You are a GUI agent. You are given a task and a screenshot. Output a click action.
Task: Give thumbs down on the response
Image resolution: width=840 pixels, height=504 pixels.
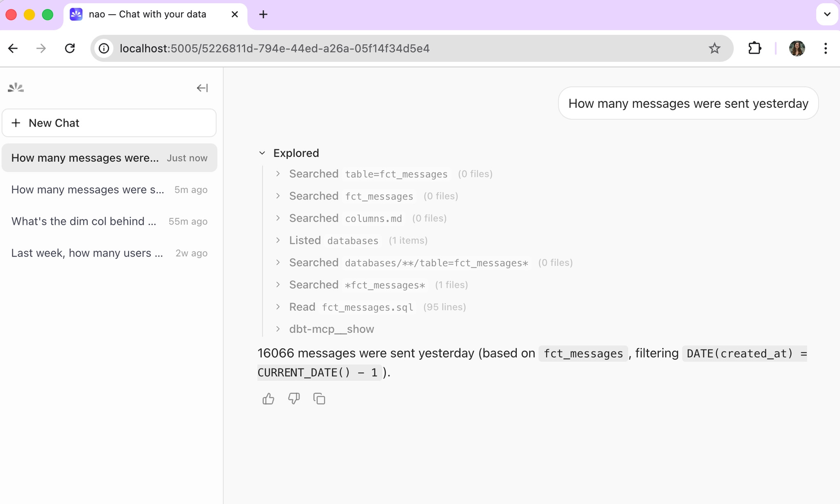294,398
